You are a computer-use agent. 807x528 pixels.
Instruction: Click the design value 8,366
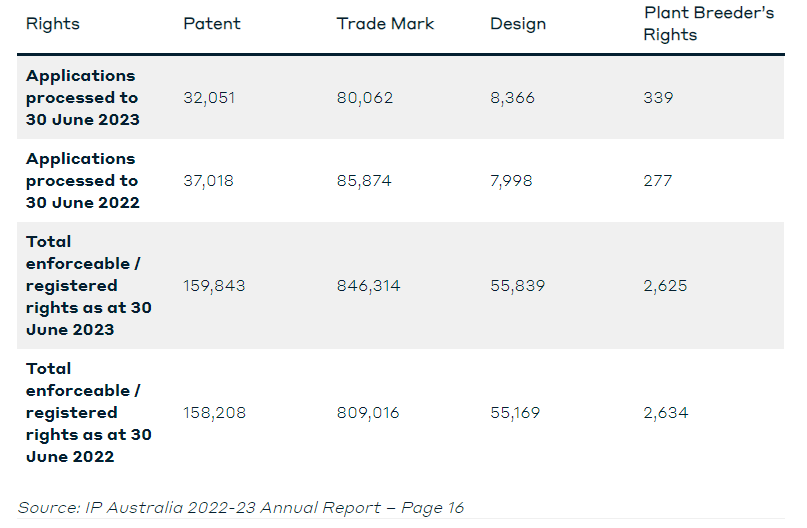point(512,98)
